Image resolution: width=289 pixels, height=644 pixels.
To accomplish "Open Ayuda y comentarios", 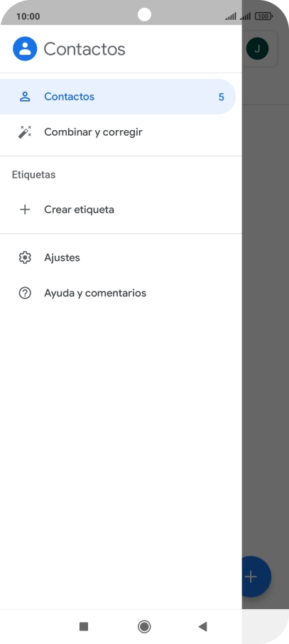I will pos(121,293).
